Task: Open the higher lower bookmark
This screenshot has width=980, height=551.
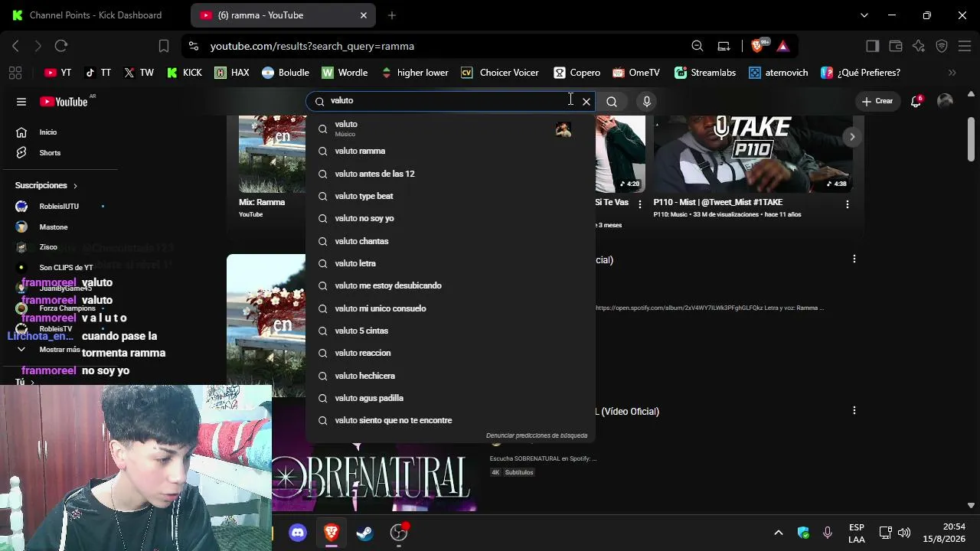Action: [414, 73]
